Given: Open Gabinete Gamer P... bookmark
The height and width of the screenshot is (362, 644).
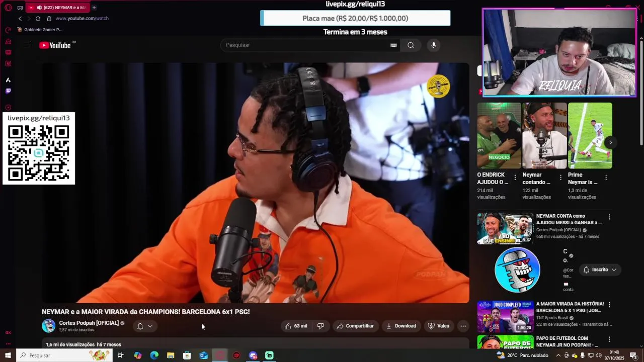Looking at the screenshot, I should point(40,30).
